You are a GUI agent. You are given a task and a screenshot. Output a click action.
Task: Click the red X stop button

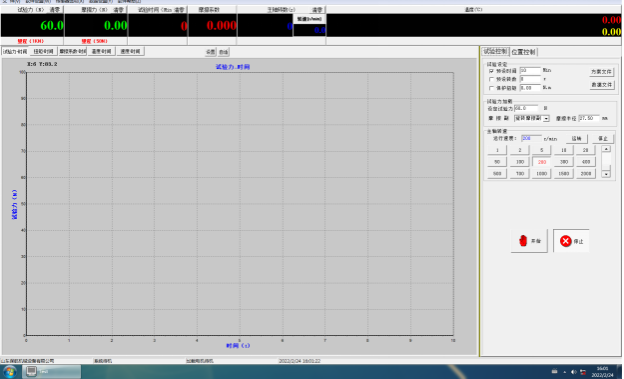[x=571, y=241]
